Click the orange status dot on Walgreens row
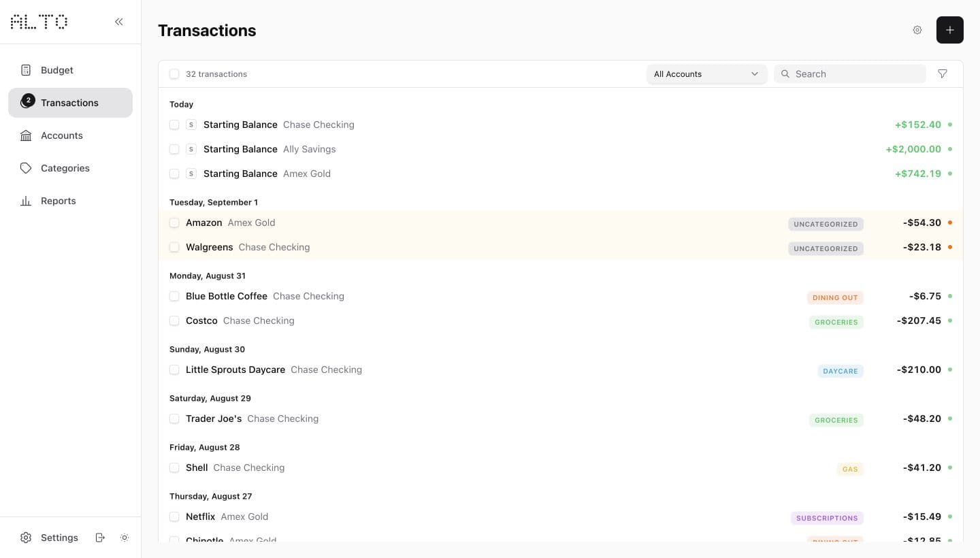This screenshot has height=558, width=980. 950,247
